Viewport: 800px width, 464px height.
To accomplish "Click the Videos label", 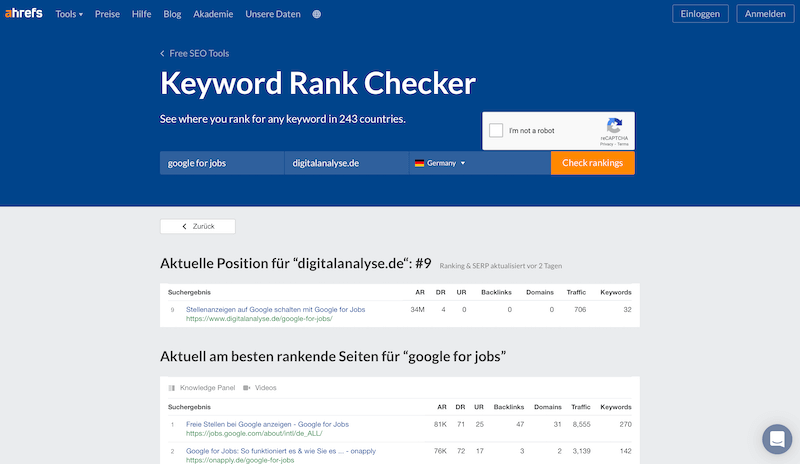I will [x=265, y=388].
